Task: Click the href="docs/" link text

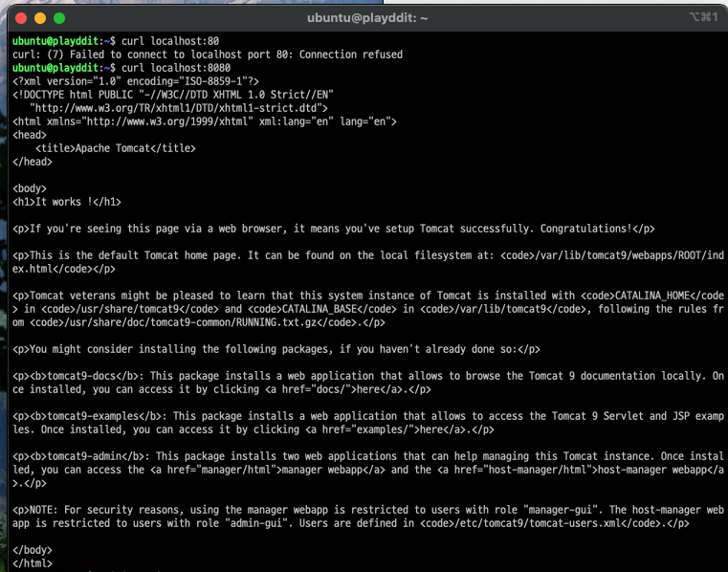Action: pos(317,389)
